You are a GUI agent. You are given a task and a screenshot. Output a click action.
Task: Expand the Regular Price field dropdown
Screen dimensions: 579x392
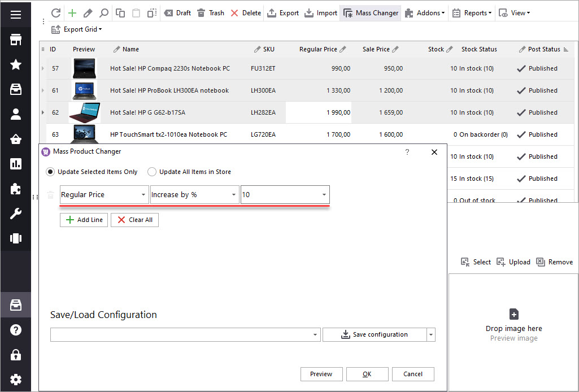tap(143, 195)
